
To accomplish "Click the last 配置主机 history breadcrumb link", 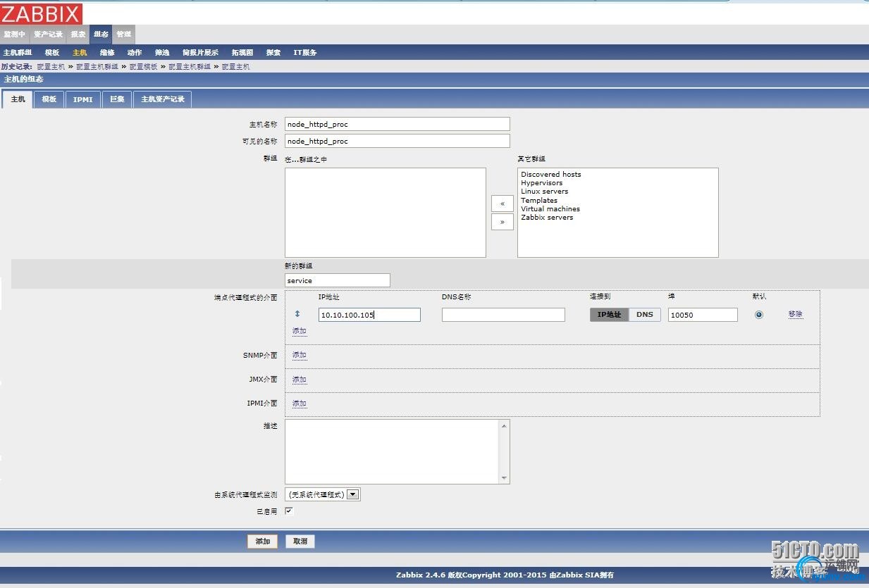I will pos(235,67).
